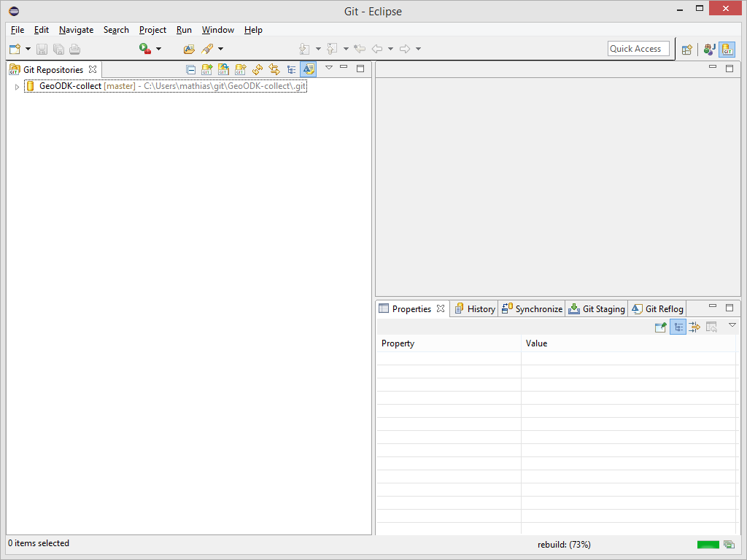747x560 pixels.
Task: Close the Git Repositories view tab
Action: (x=93, y=69)
